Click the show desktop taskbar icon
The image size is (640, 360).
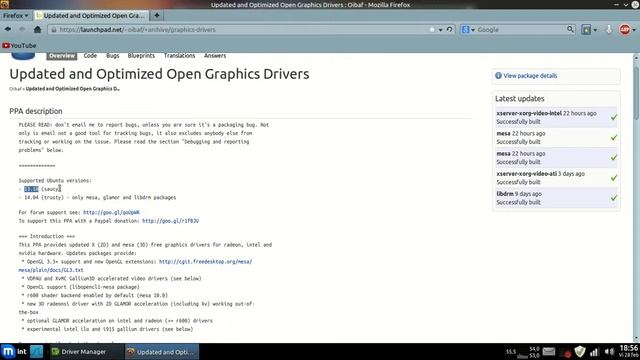36,351
